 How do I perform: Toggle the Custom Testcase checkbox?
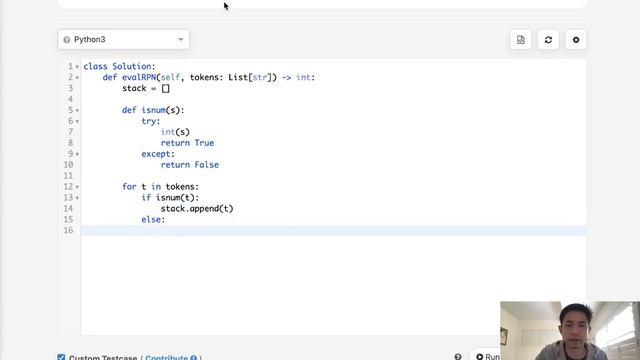click(61, 357)
